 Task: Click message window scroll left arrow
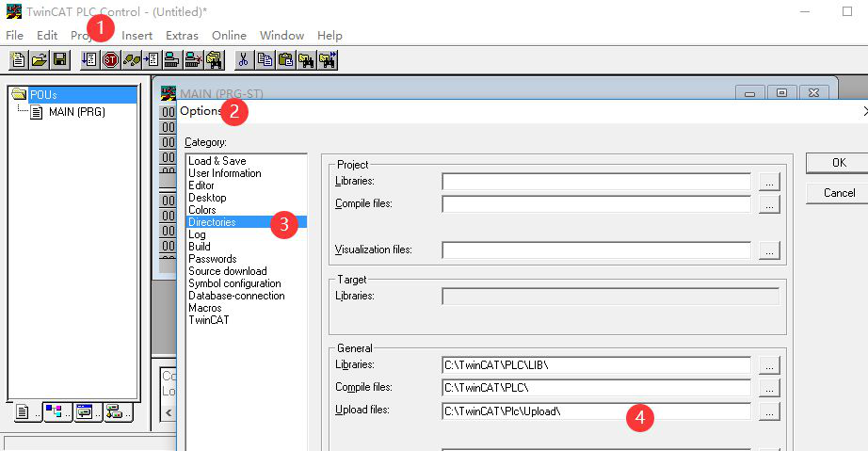[x=169, y=412]
